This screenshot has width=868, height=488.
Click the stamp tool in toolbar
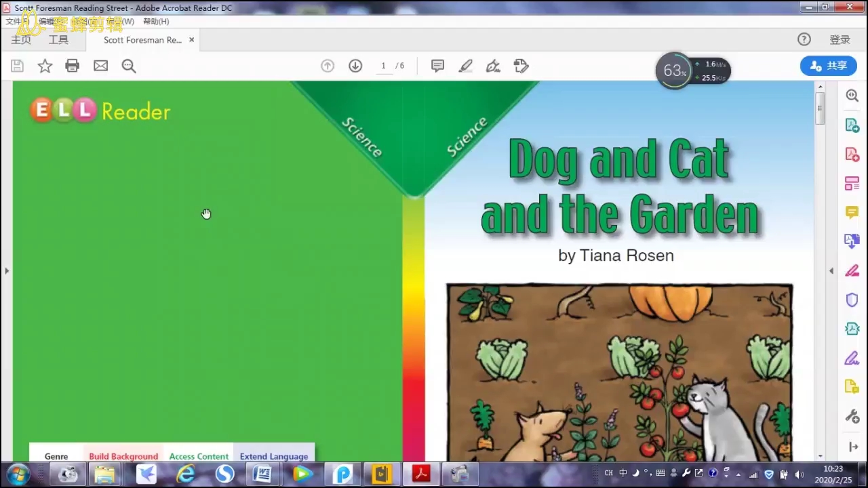coord(521,66)
